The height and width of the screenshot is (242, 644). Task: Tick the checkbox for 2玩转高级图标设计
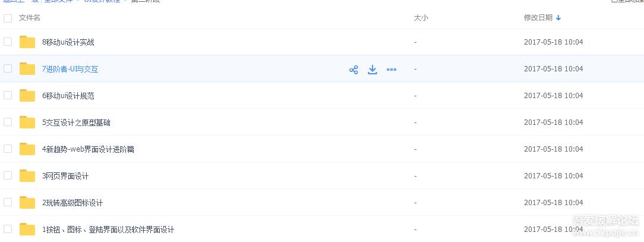click(8, 202)
